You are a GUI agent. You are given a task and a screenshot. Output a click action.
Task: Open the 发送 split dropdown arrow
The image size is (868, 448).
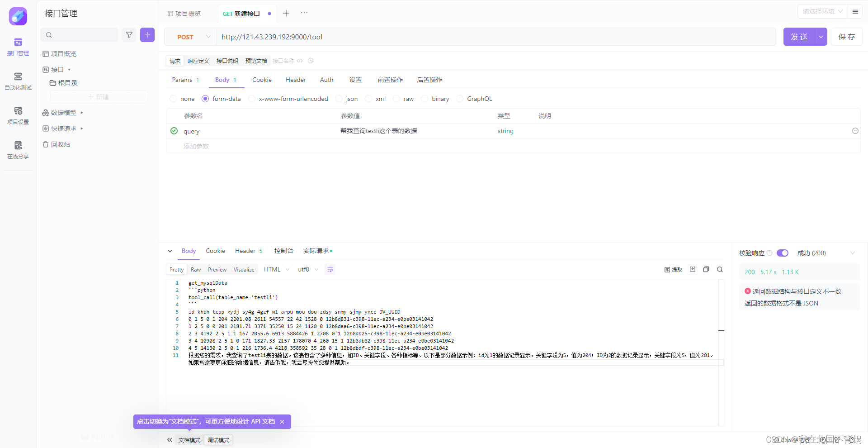pyautogui.click(x=821, y=37)
